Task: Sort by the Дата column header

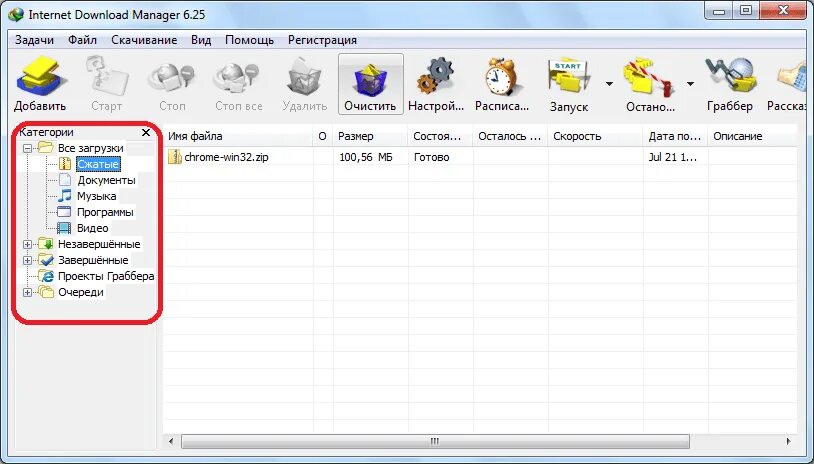Action: coord(675,137)
